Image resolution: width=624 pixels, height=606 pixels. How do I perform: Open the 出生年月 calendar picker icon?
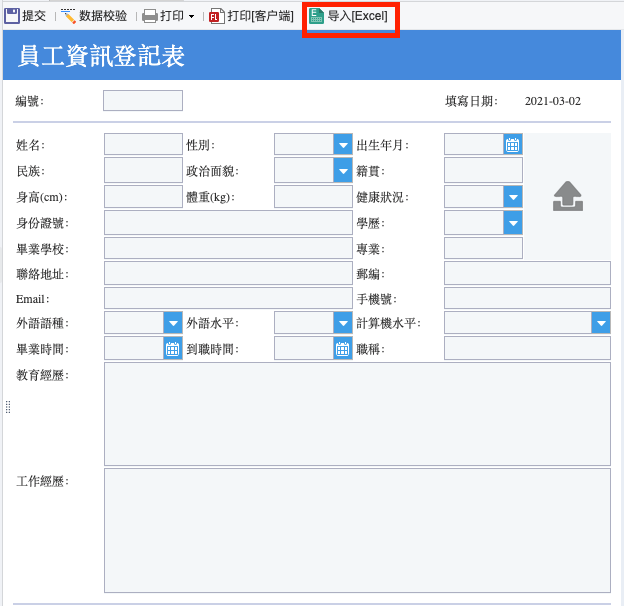(x=513, y=144)
